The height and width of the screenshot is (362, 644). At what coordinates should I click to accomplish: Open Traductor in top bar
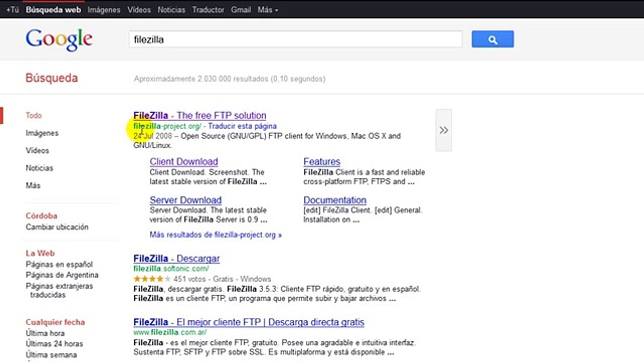[208, 10]
